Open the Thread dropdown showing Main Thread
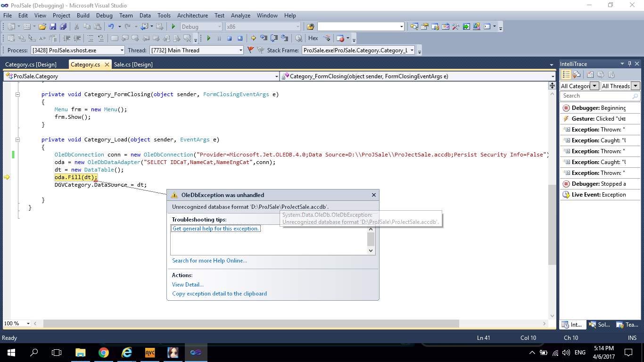 240,50
